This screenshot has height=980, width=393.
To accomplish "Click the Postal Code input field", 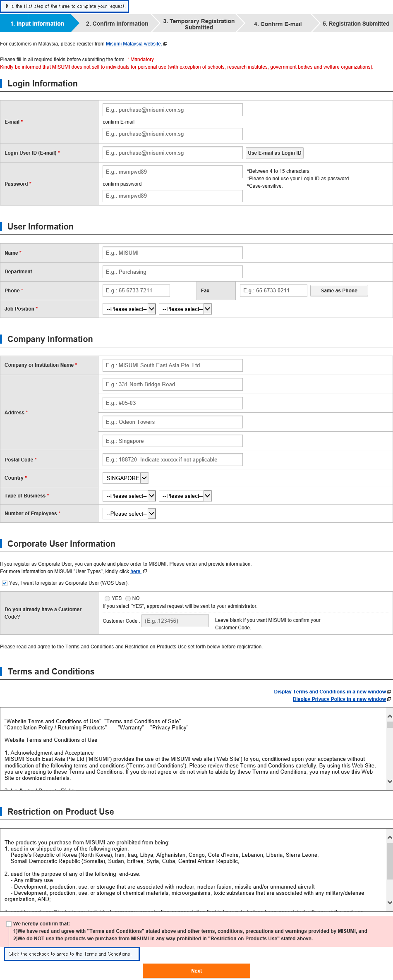I will (173, 460).
